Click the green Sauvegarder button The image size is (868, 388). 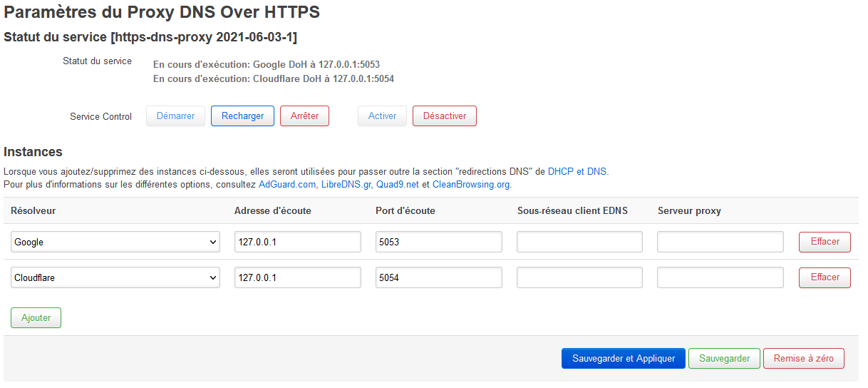724,359
